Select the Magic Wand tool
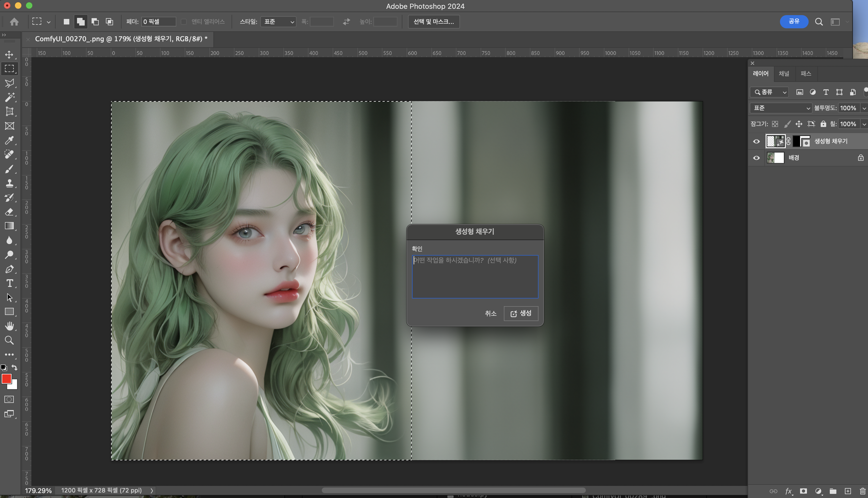Image resolution: width=868 pixels, height=498 pixels. (9, 97)
